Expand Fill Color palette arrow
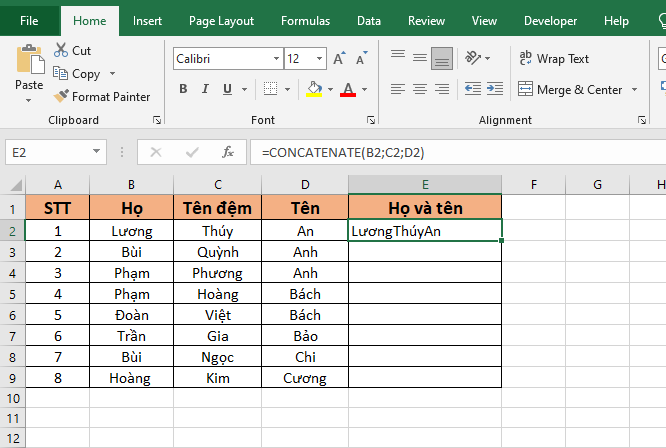 coord(330,89)
